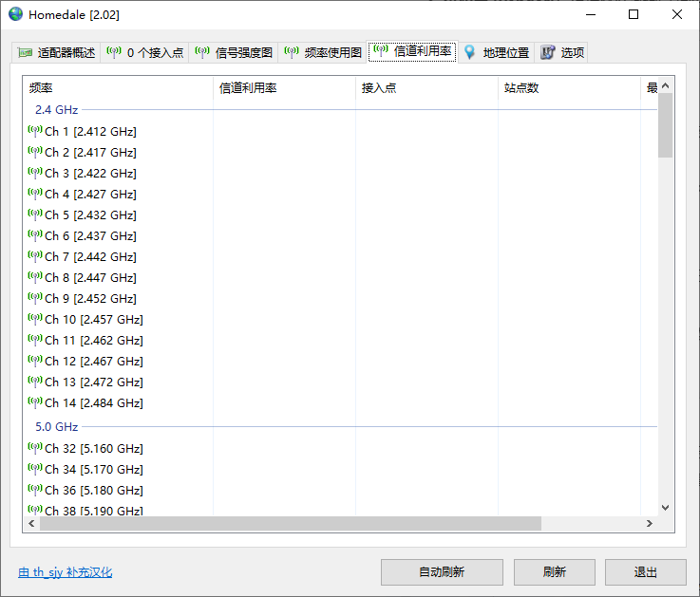Click antenna icon beside Ch 32 [5.160 GHz]

(35, 448)
